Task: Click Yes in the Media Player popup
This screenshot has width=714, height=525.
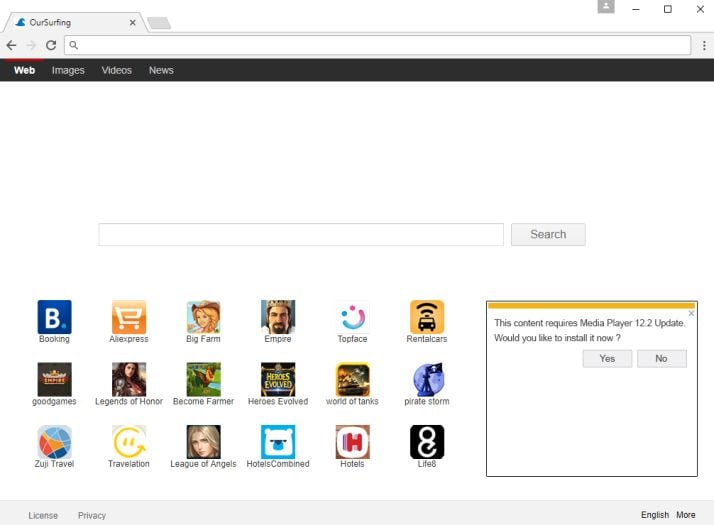Action: pyautogui.click(x=607, y=358)
